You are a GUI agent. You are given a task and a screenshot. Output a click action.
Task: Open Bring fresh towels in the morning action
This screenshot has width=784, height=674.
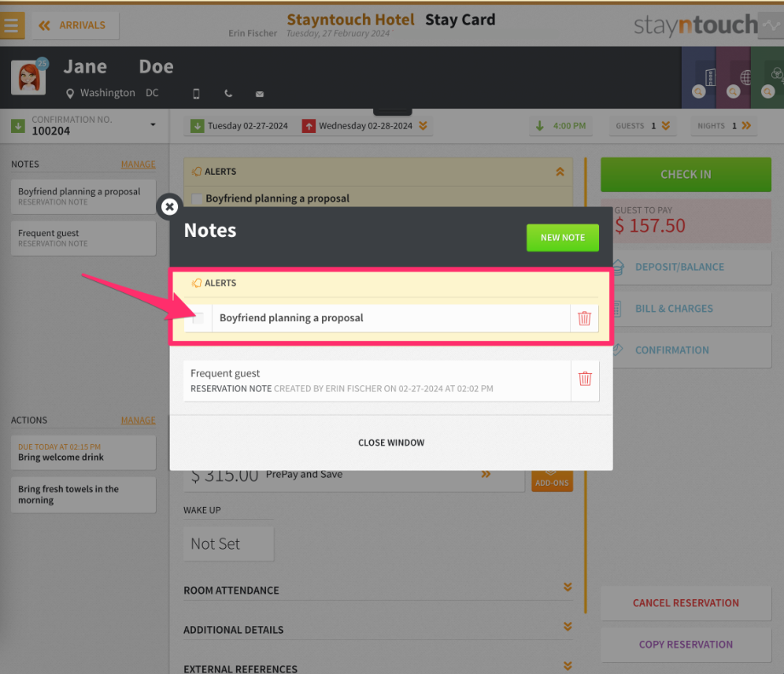coord(84,494)
